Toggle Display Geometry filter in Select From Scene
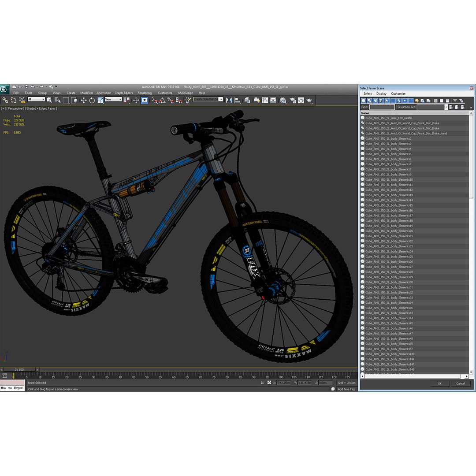The image size is (476, 476). pos(363,100)
